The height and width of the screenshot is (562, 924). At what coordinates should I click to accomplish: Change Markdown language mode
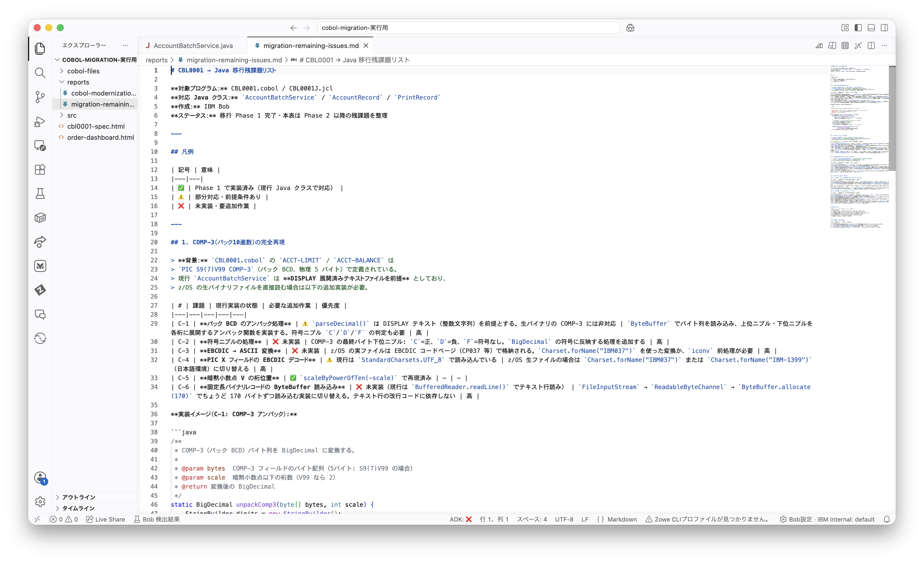point(617,519)
